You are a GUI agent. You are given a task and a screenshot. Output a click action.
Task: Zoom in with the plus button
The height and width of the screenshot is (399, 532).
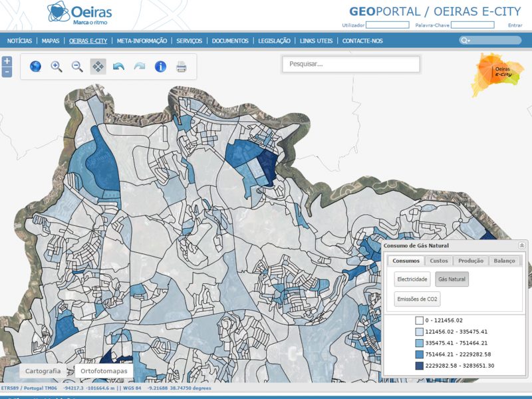[7, 61]
